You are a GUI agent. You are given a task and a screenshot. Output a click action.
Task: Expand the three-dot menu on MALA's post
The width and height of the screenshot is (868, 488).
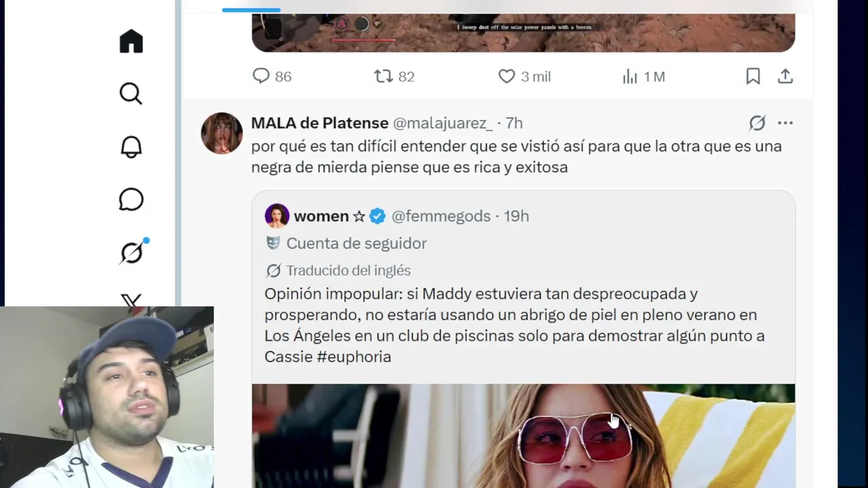point(785,123)
